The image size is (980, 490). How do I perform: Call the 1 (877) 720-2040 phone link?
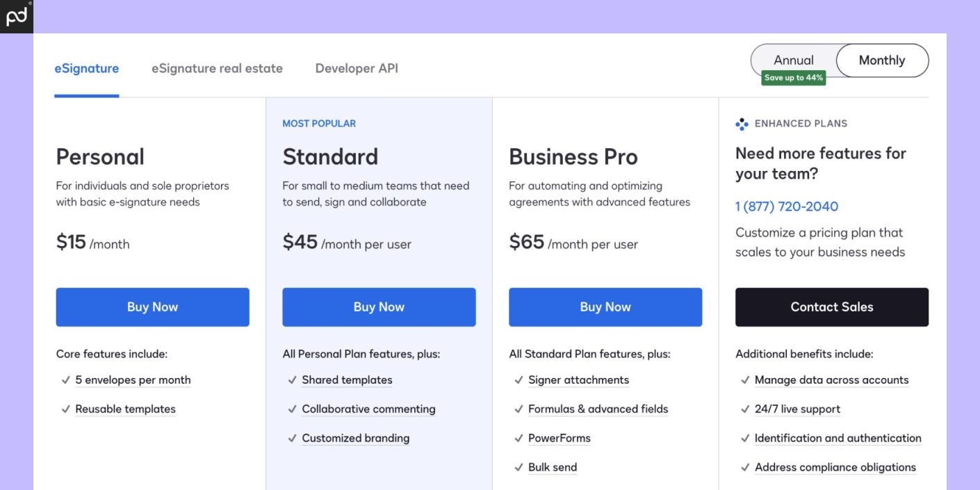(786, 206)
